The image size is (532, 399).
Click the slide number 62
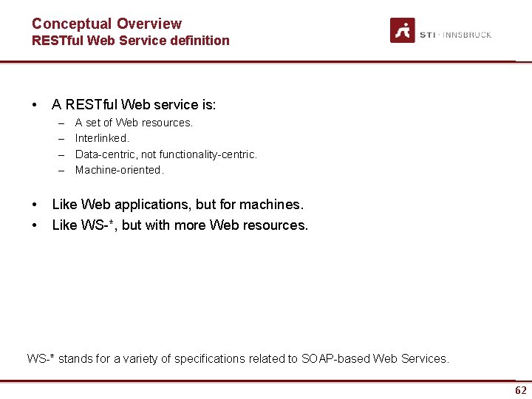(521, 390)
